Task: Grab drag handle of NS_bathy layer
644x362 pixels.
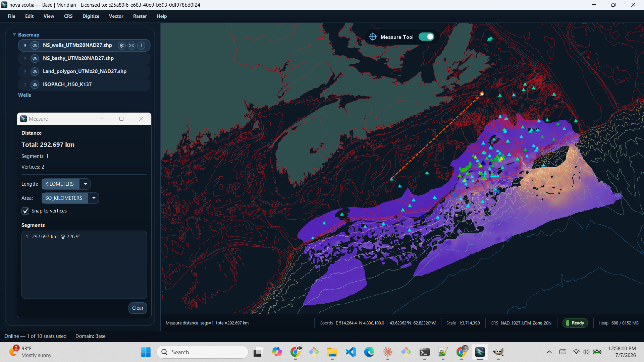Action: (25, 59)
